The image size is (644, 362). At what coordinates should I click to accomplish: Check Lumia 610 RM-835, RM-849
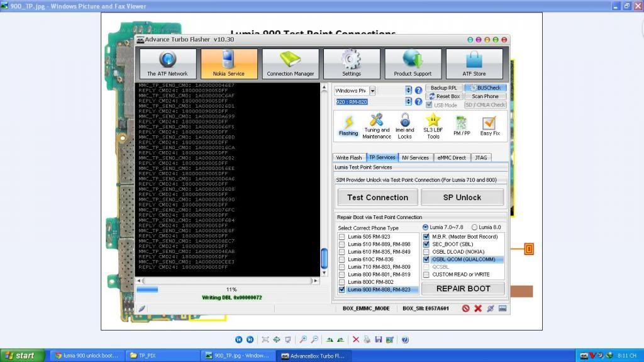point(341,252)
